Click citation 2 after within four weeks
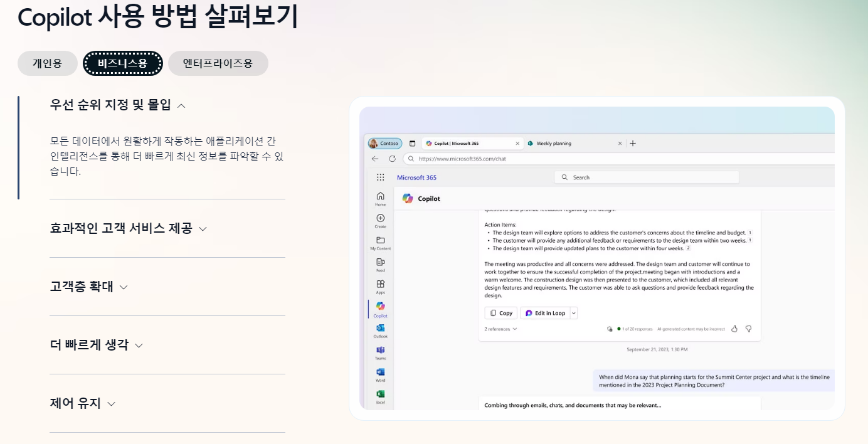 (x=688, y=248)
